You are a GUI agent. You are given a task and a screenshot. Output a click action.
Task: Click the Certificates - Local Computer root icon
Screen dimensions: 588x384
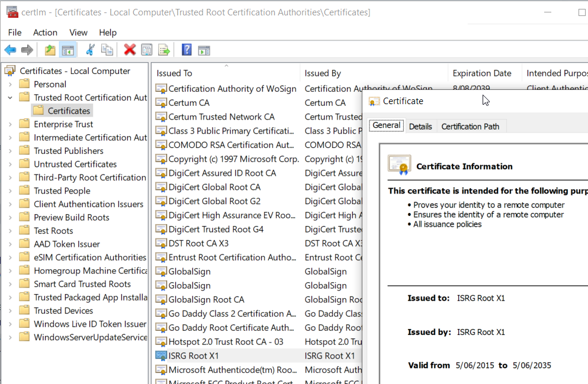click(10, 71)
